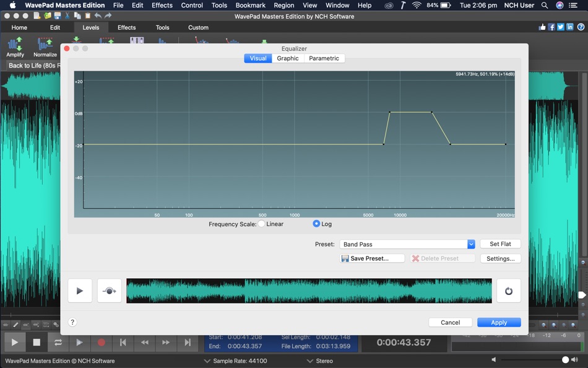Share via the Twitter icon
The height and width of the screenshot is (368, 588).
[561, 27]
